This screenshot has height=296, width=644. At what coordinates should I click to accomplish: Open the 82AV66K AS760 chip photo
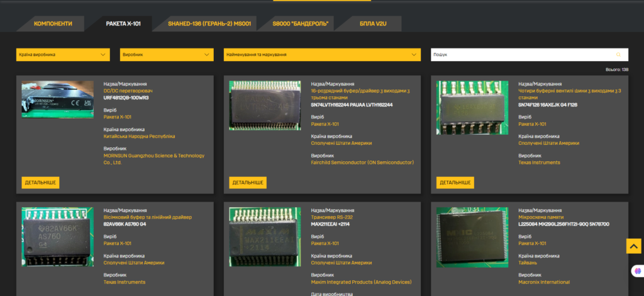point(57,237)
